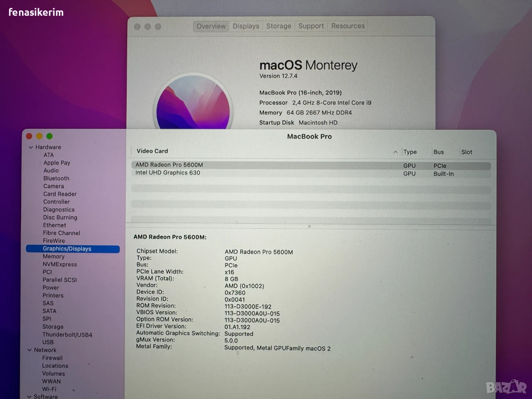Select NVMExpress in the sidebar
Image resolution: width=532 pixels, height=399 pixels.
pyautogui.click(x=60, y=264)
